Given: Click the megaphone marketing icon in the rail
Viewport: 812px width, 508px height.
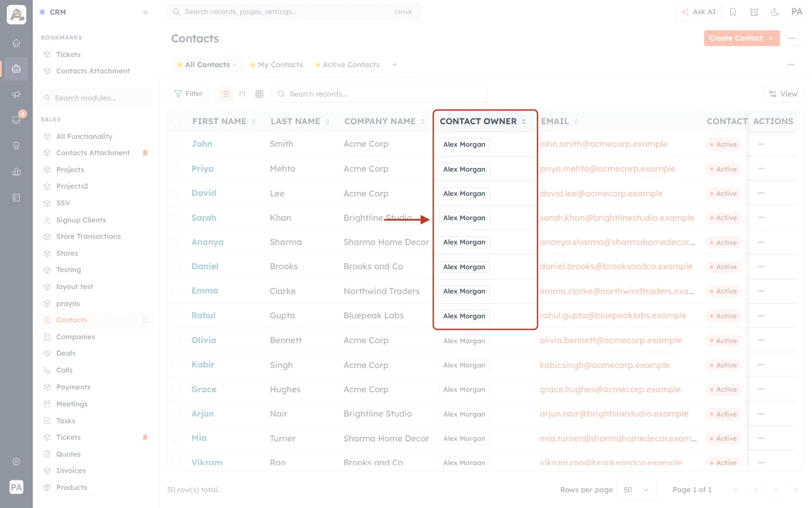Looking at the screenshot, I should (x=16, y=94).
